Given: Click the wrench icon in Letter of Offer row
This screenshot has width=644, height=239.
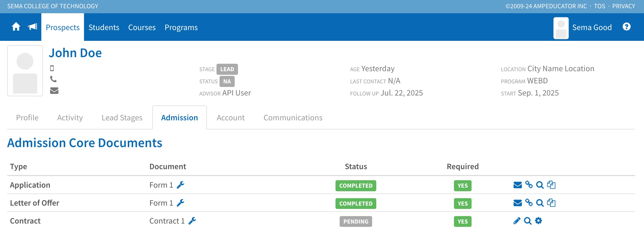Looking at the screenshot, I should (x=180, y=203).
